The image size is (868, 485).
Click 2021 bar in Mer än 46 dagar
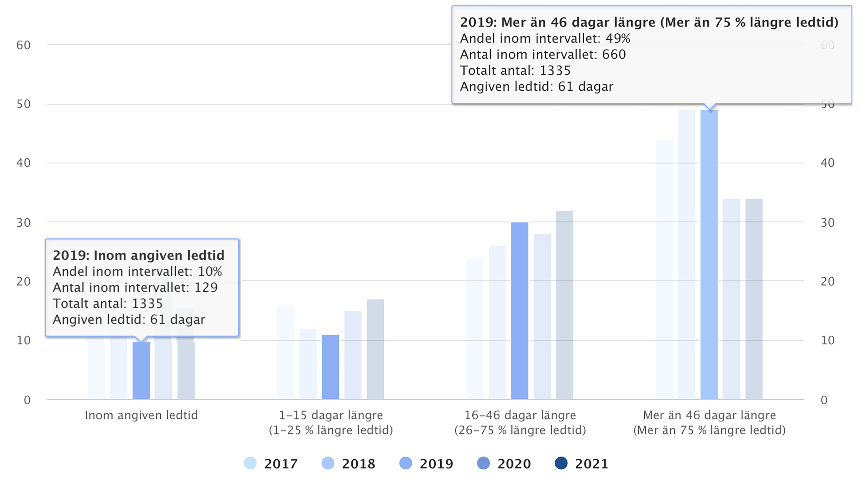click(754, 299)
